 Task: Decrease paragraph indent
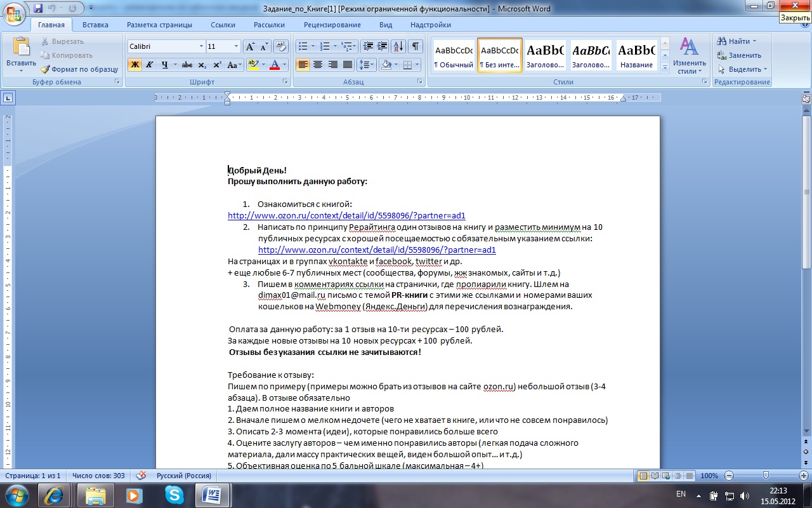pyautogui.click(x=367, y=46)
